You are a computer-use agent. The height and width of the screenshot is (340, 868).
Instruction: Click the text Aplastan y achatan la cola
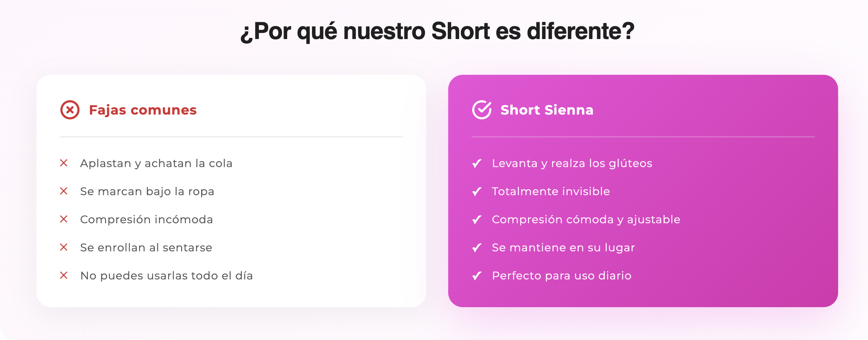[156, 163]
